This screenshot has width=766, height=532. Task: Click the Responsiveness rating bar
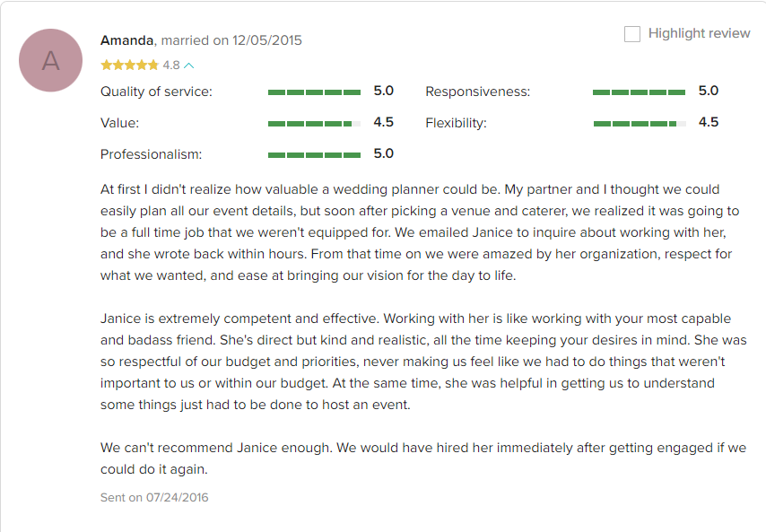639,92
